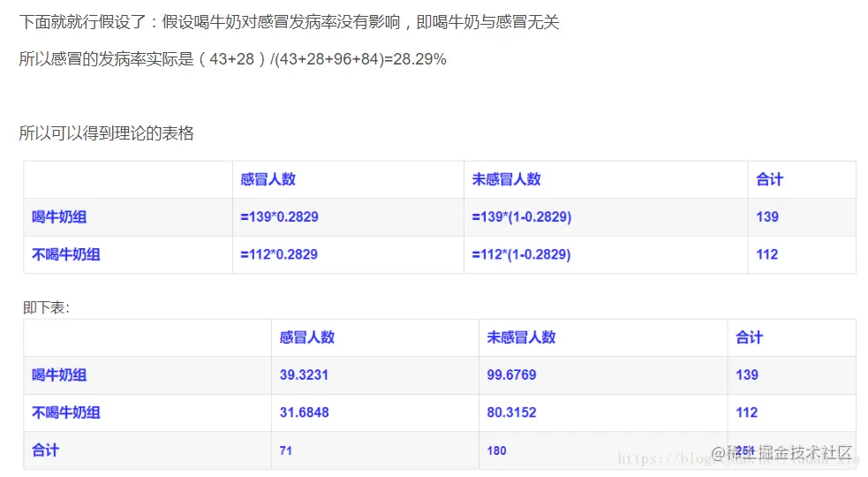Click the cell =112*0.2829
The width and height of the screenshot is (868, 477).
pos(279,255)
